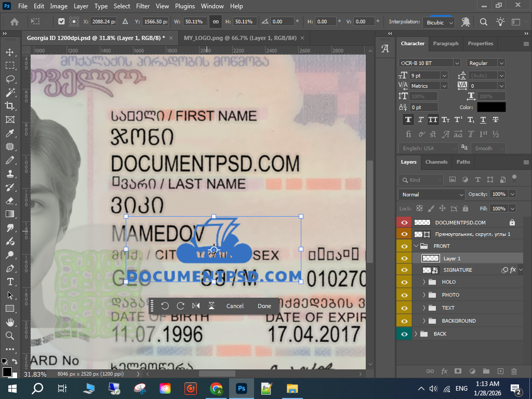Screen dimensions: 532x399
Task: Hide the DOCUMENTPSD.COM layer
Action: (404, 222)
